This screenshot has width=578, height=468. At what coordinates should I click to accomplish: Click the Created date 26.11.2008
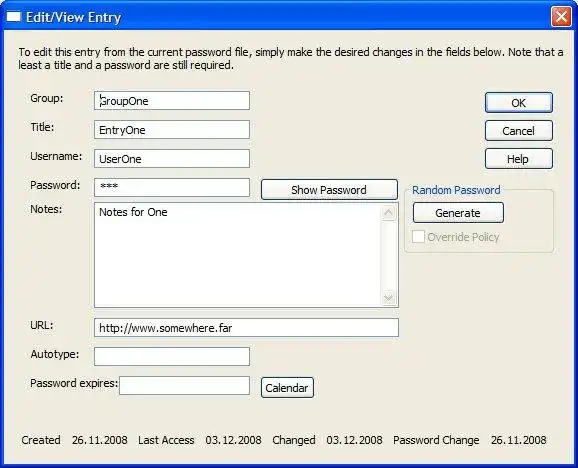pyautogui.click(x=100, y=440)
